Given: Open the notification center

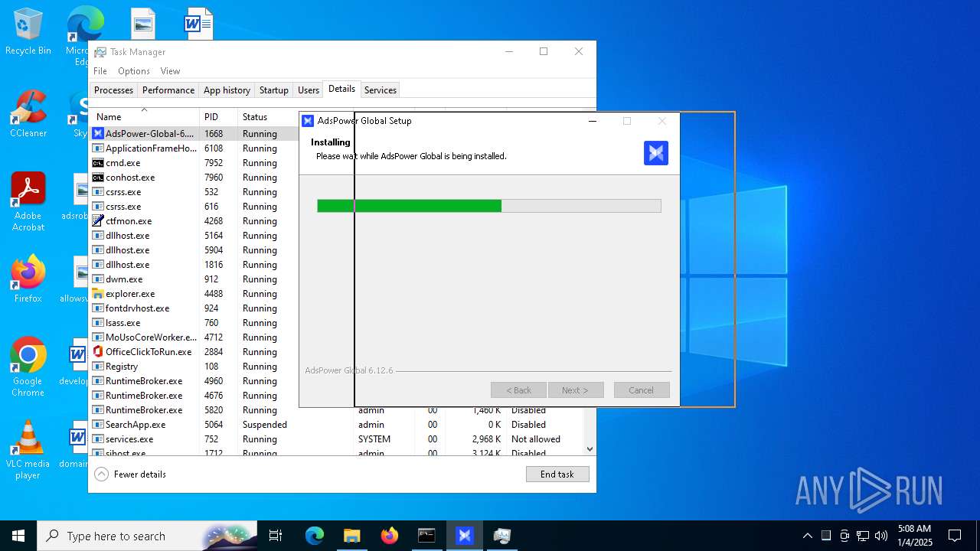Looking at the screenshot, I should coord(955,536).
